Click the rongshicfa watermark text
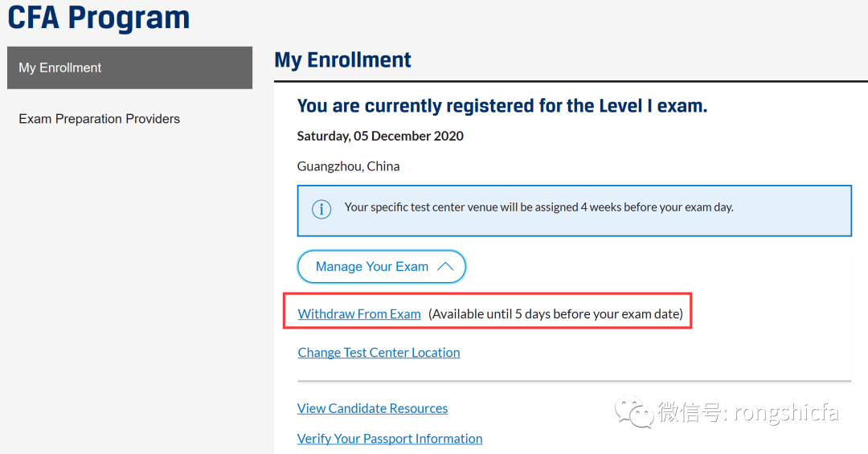Viewport: 868px width, 454px height. pyautogui.click(x=747, y=414)
